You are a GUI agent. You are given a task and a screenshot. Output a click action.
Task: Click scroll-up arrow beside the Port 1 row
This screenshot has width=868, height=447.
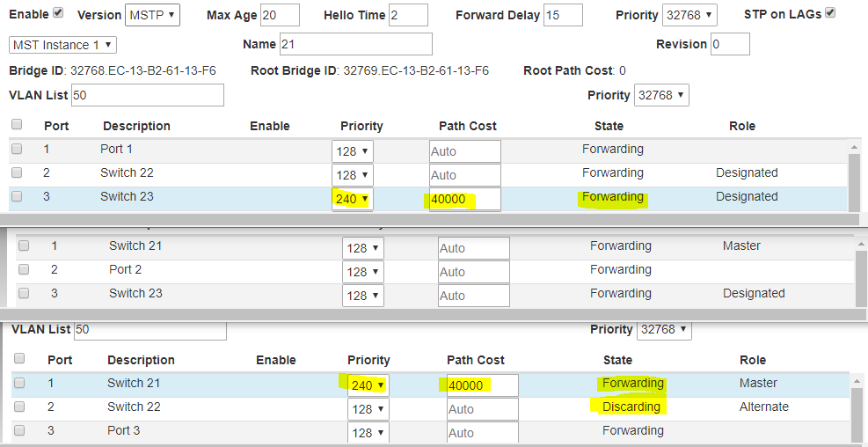tap(853, 148)
